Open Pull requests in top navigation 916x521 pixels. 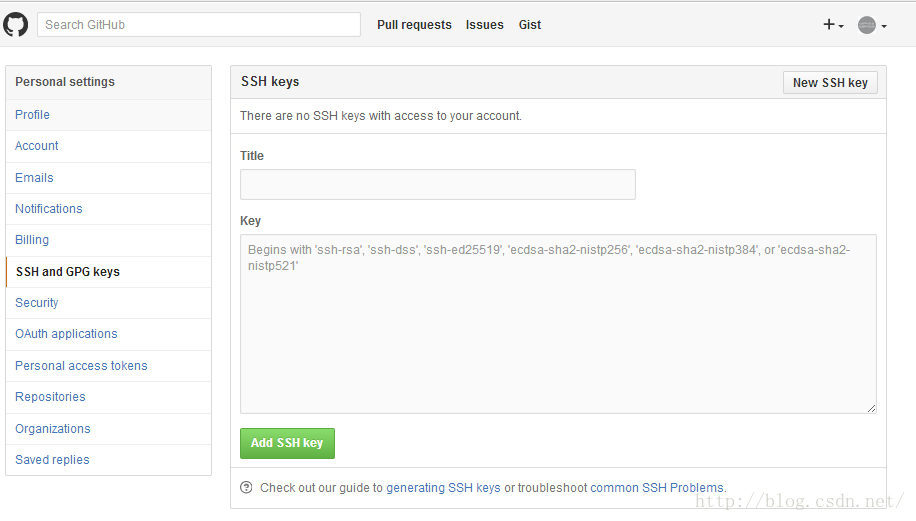click(x=414, y=25)
